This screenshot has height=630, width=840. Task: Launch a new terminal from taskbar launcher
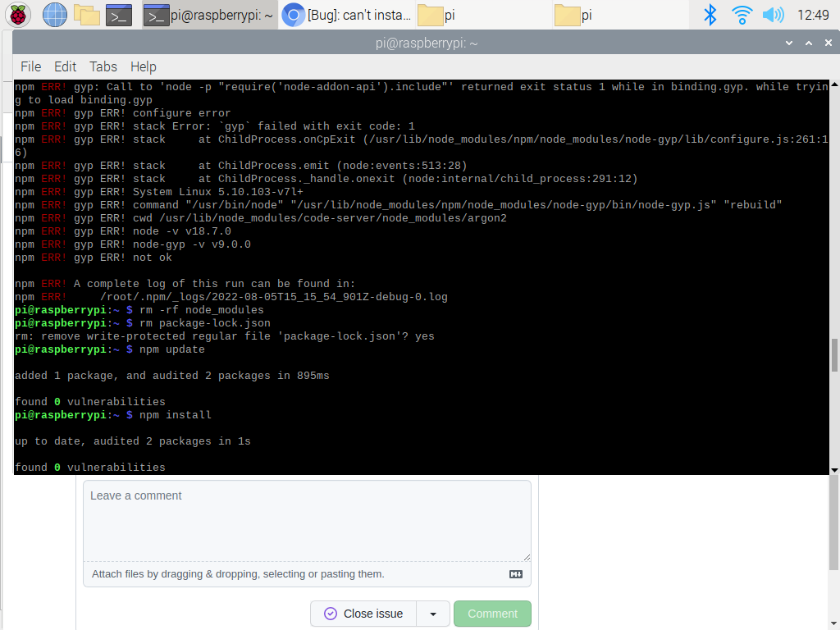click(x=119, y=15)
